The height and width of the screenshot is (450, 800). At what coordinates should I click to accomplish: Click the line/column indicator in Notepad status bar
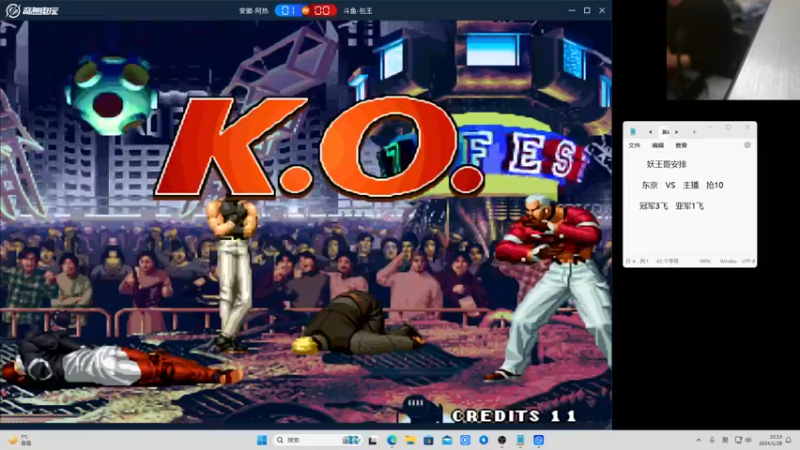click(x=637, y=261)
